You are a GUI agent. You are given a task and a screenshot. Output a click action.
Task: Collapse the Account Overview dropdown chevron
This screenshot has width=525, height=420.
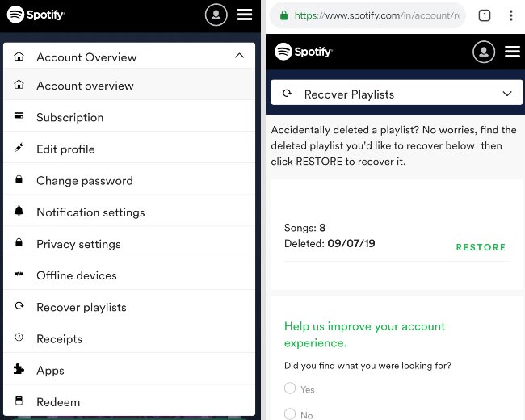pos(239,56)
